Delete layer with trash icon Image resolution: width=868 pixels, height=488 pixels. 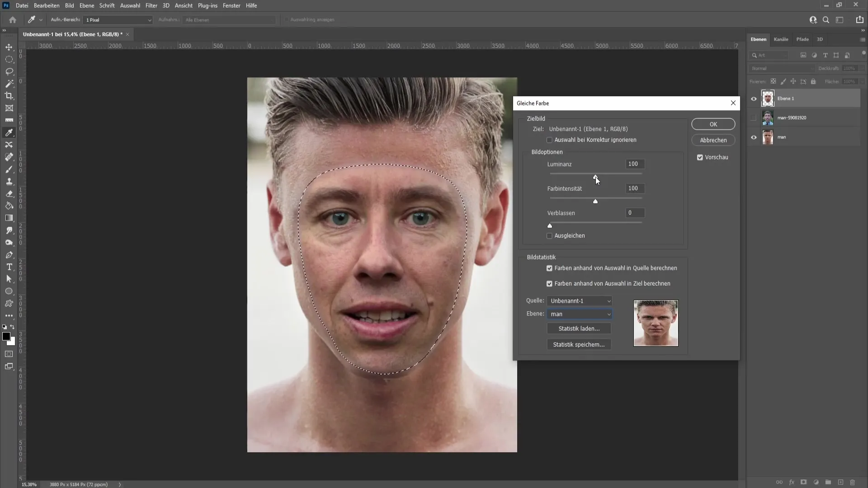pyautogui.click(x=853, y=482)
